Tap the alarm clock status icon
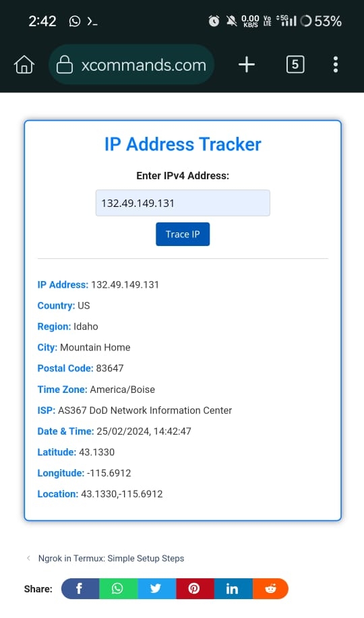 pyautogui.click(x=214, y=21)
